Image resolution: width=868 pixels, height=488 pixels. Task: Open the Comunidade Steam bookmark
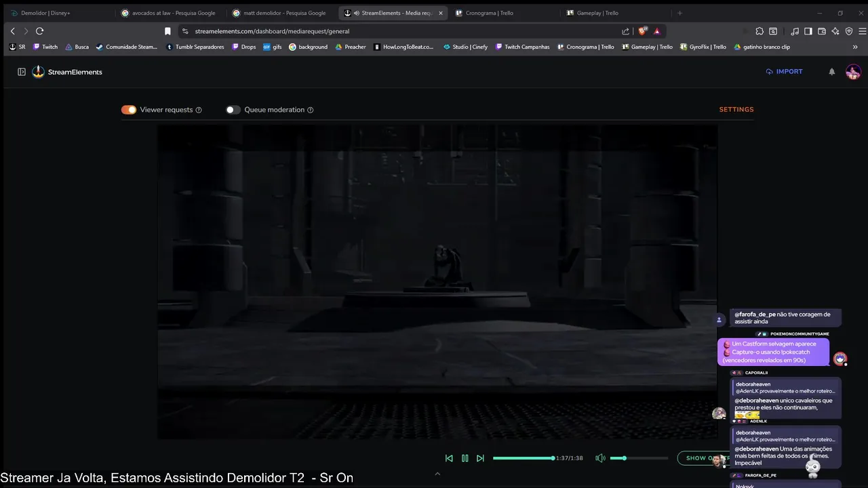click(x=126, y=47)
